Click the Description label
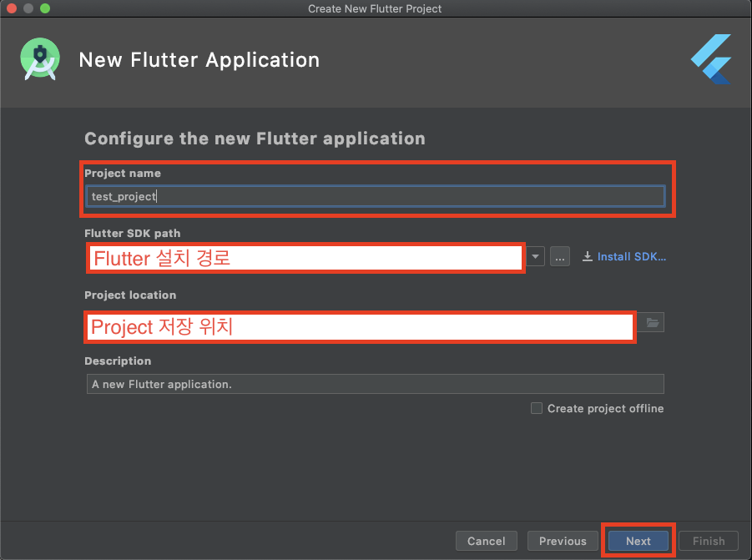The height and width of the screenshot is (560, 752). (118, 361)
